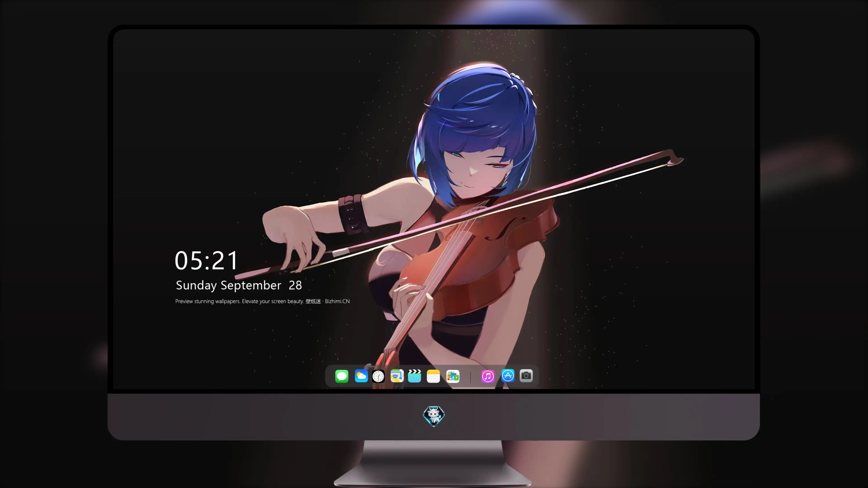Open the yellow Notes app
Screen dimensions: 868x488
[433, 376]
